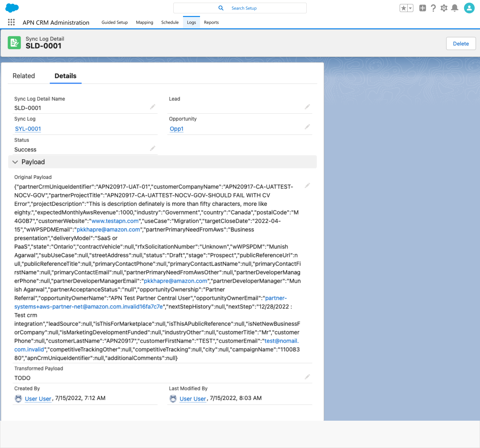480x448 pixels.
Task: Open the help question mark icon
Action: 433,8
